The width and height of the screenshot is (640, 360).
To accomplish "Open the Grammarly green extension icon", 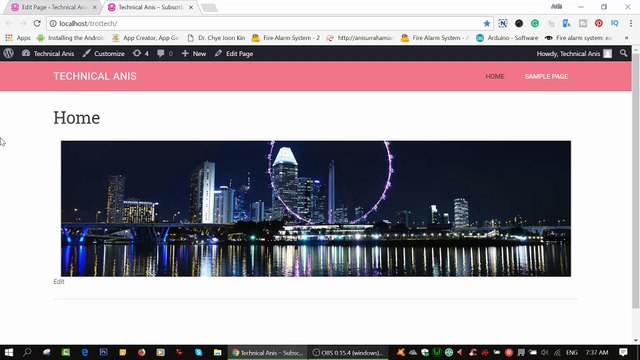I will pyautogui.click(x=535, y=23).
